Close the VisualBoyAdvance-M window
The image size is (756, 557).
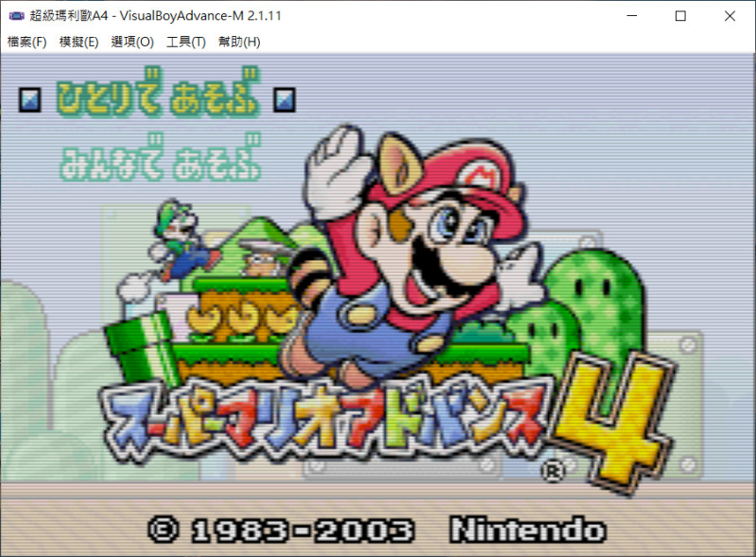[x=730, y=16]
